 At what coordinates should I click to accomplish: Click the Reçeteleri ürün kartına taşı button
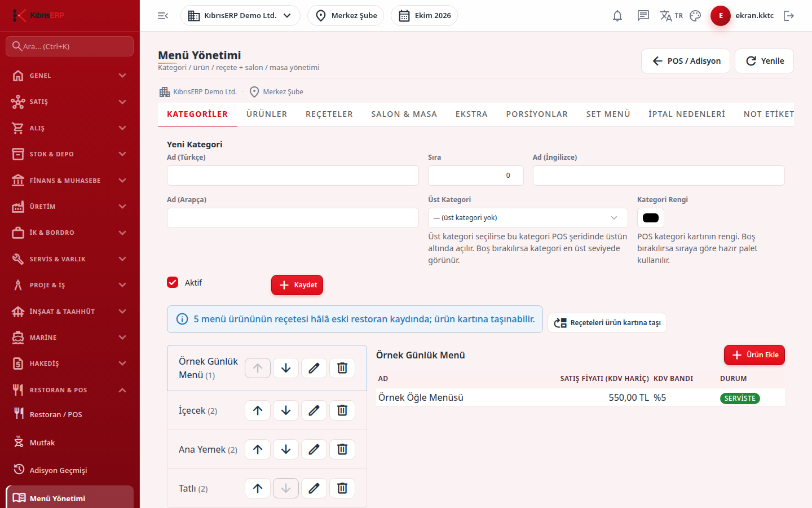[607, 323]
